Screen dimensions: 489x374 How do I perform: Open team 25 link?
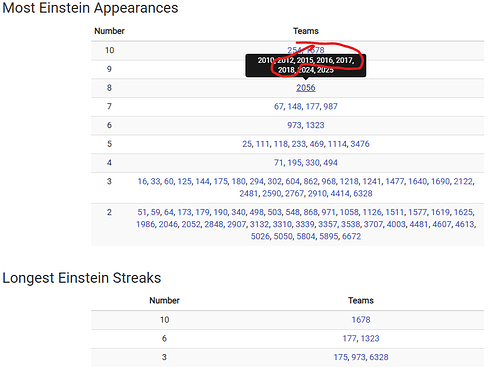[247, 144]
